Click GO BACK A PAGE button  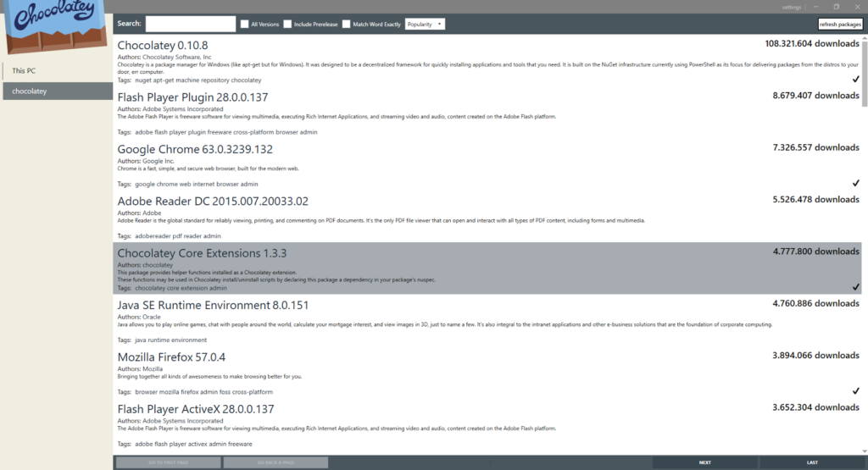pos(275,462)
